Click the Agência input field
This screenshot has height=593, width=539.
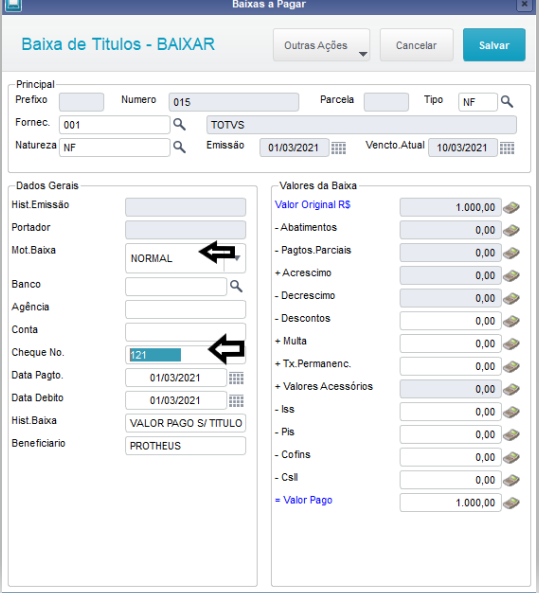tap(185, 309)
